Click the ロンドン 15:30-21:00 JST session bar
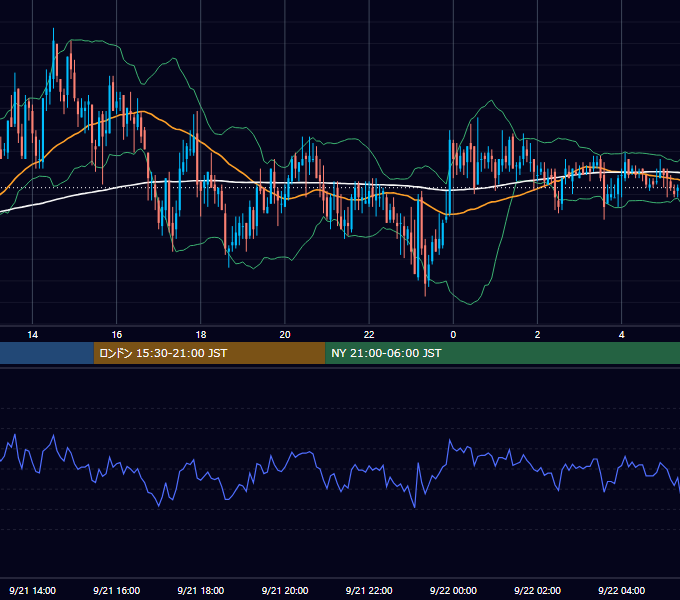 coord(209,353)
